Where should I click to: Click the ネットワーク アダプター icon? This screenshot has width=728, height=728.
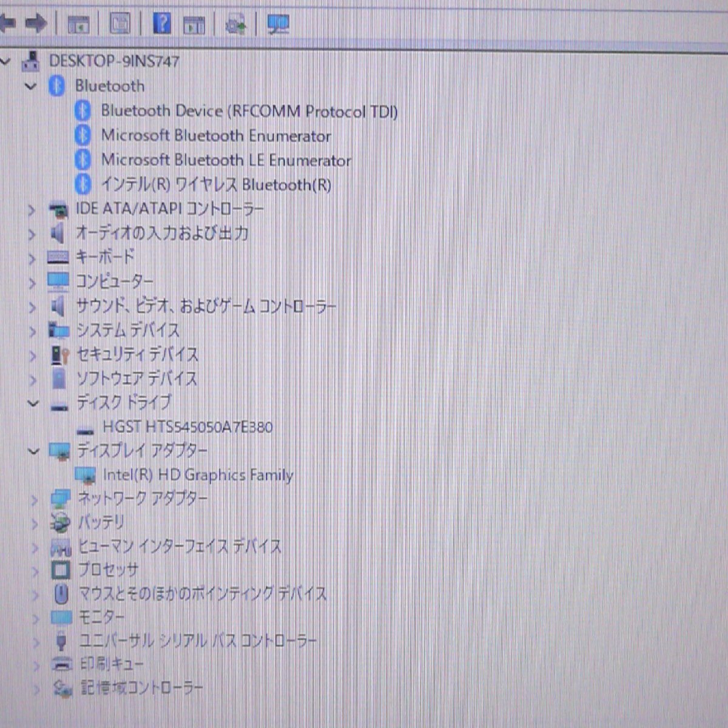tap(60, 499)
